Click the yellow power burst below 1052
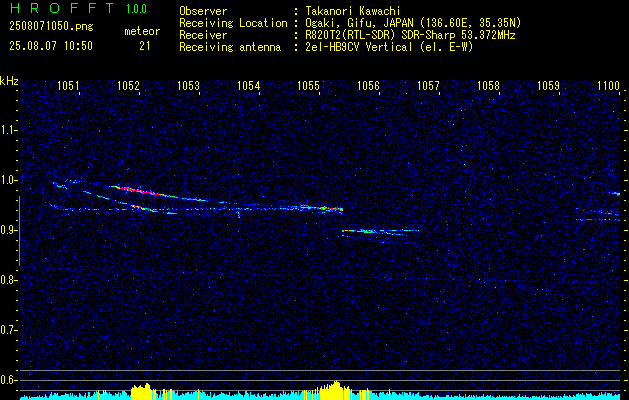629x400 pixels. (141, 391)
